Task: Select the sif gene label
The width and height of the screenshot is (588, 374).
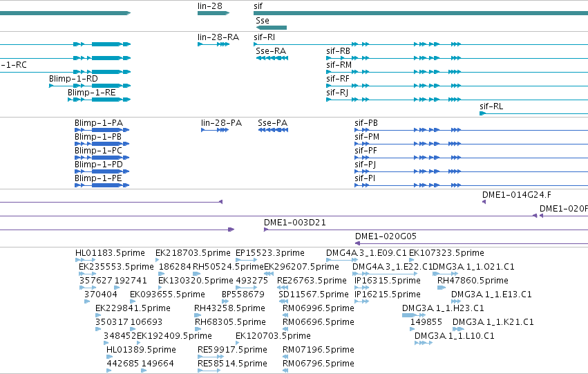Action: (x=258, y=6)
